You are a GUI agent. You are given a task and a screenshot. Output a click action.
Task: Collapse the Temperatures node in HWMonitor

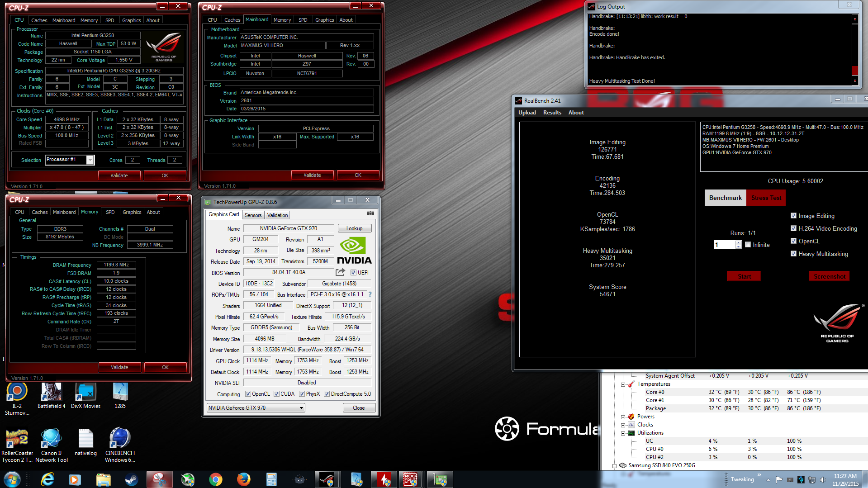tap(623, 384)
